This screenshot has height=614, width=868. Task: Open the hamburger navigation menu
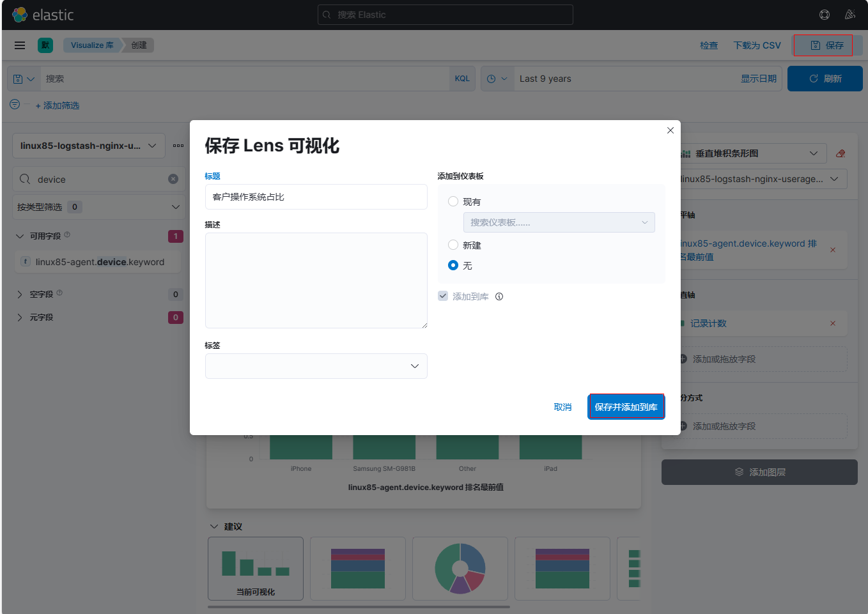pos(20,45)
